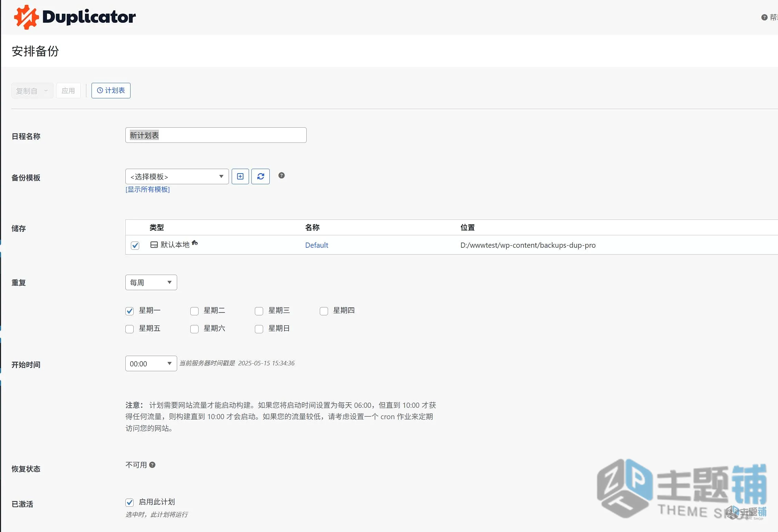Image resolution: width=778 pixels, height=532 pixels.
Task: Click the 选中时，此计划将运行 hint
Action: 156,514
